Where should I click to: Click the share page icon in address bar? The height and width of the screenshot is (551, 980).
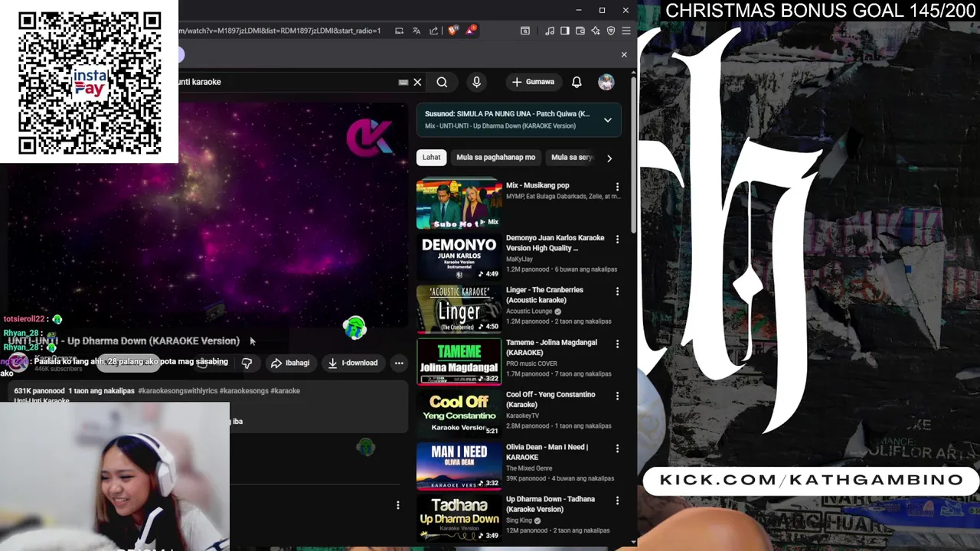click(x=434, y=31)
